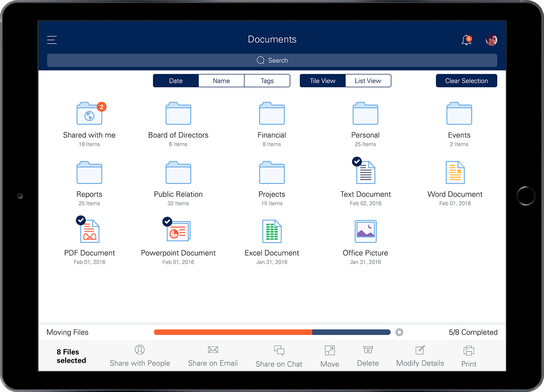Click the loading spinner beside progress bar
Image resolution: width=544 pixels, height=392 pixels.
click(x=399, y=332)
